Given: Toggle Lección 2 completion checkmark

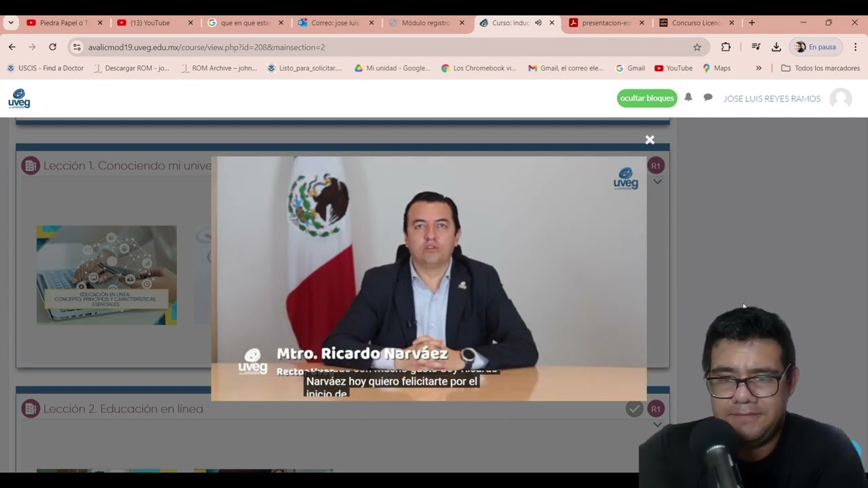Looking at the screenshot, I should [634, 409].
